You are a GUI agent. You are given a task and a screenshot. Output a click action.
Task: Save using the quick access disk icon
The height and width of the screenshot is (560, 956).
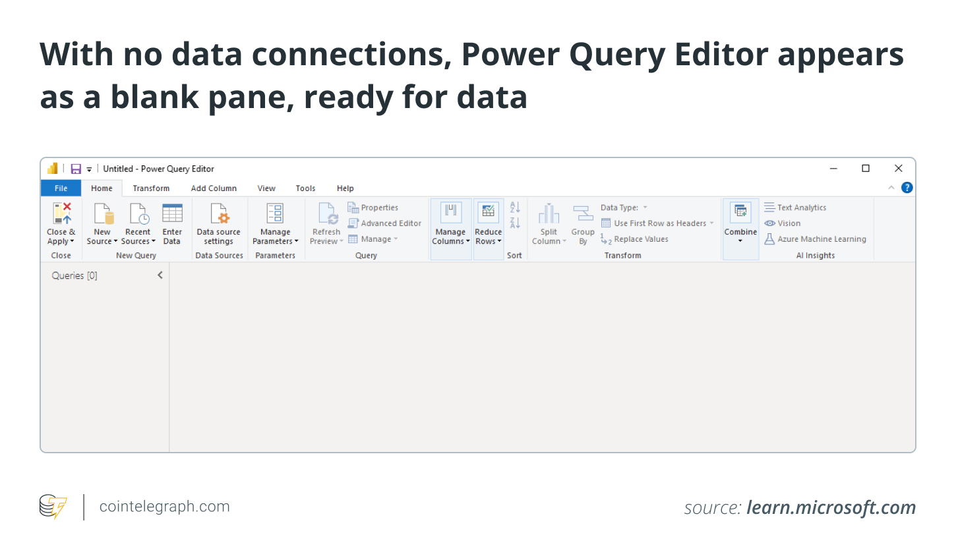coord(76,169)
